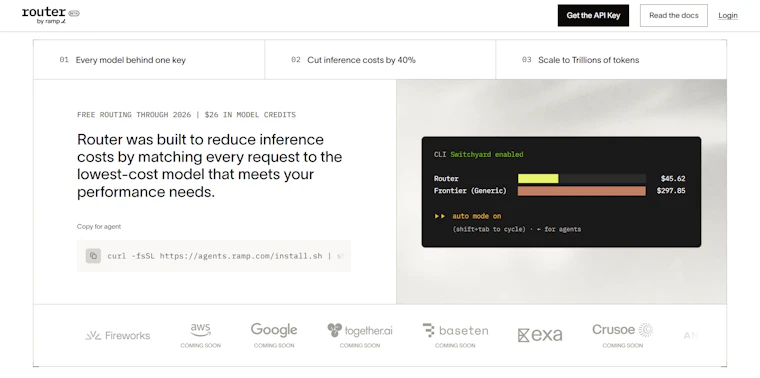This screenshot has width=760, height=378.
Task: Click the Fireworks logo
Action: tap(118, 335)
